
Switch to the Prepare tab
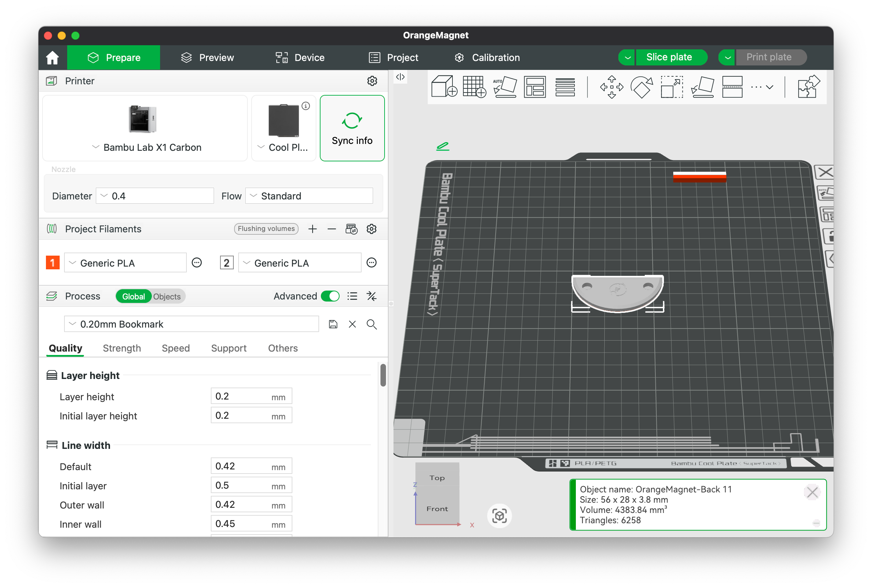pyautogui.click(x=114, y=57)
